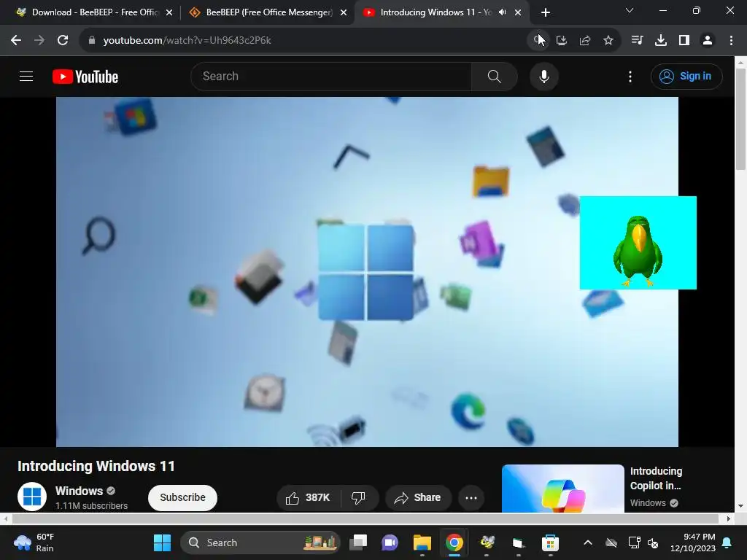
Task: Bookmark this page with the star
Action: click(608, 41)
